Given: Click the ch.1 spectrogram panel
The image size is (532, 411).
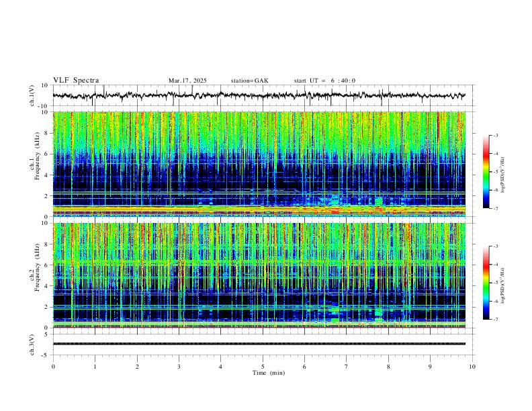Looking at the screenshot, I should [x=259, y=164].
